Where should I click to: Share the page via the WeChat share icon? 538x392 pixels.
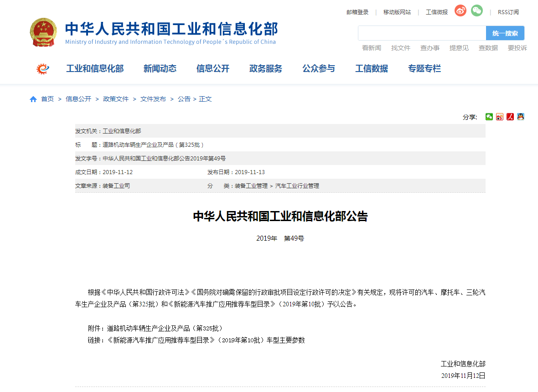tap(489, 117)
